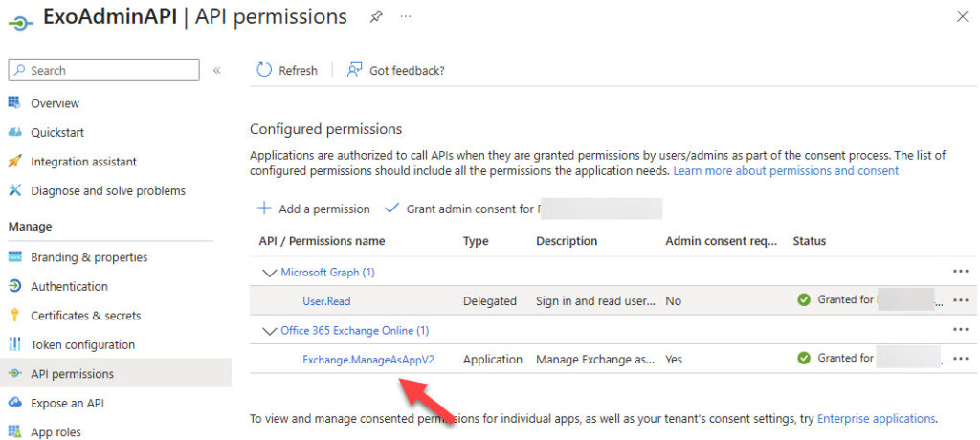Open more options for Exchange.ManageAsAppV2 row
Image resolution: width=980 pixels, height=440 pixels.
coord(961,358)
